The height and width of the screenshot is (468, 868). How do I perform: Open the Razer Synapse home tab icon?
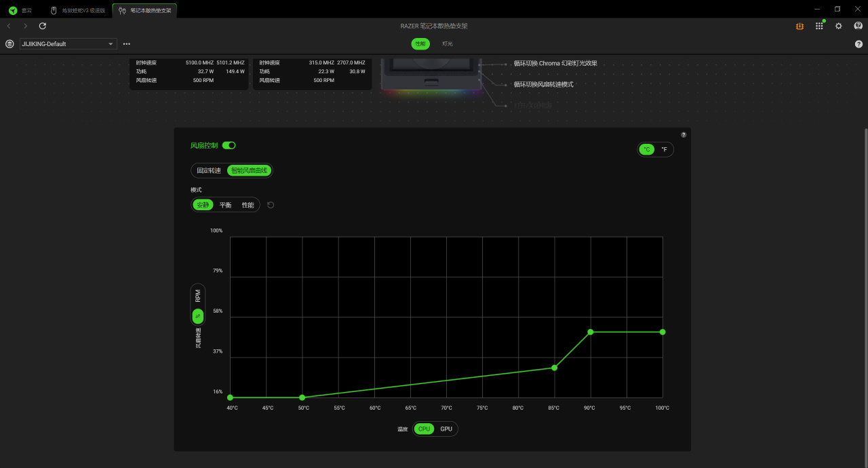click(13, 10)
